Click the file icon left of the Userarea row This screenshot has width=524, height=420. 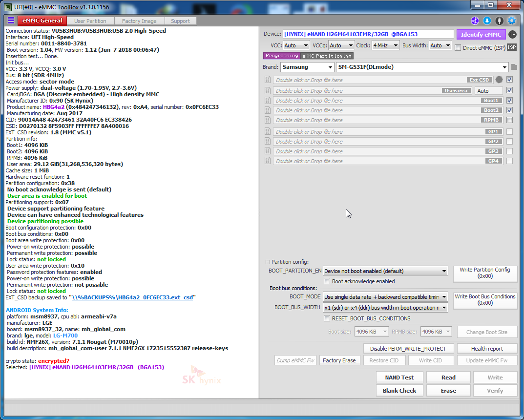[x=267, y=90]
